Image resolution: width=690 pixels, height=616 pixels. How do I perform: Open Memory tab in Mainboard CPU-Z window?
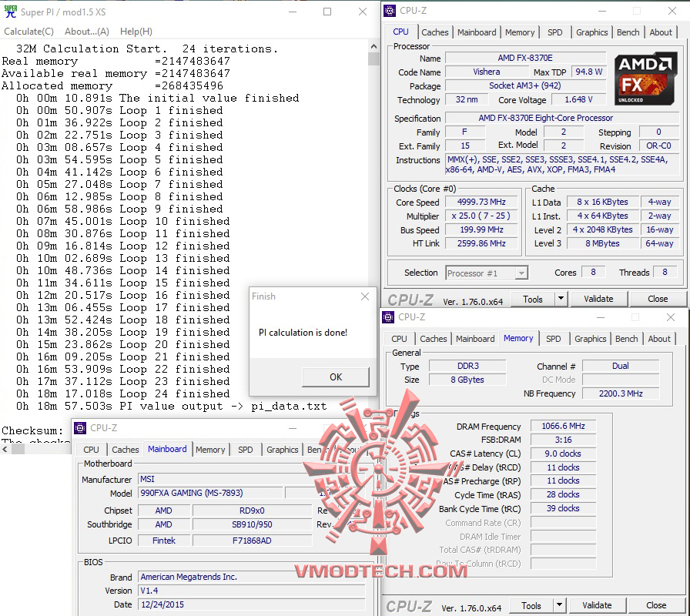[210, 450]
